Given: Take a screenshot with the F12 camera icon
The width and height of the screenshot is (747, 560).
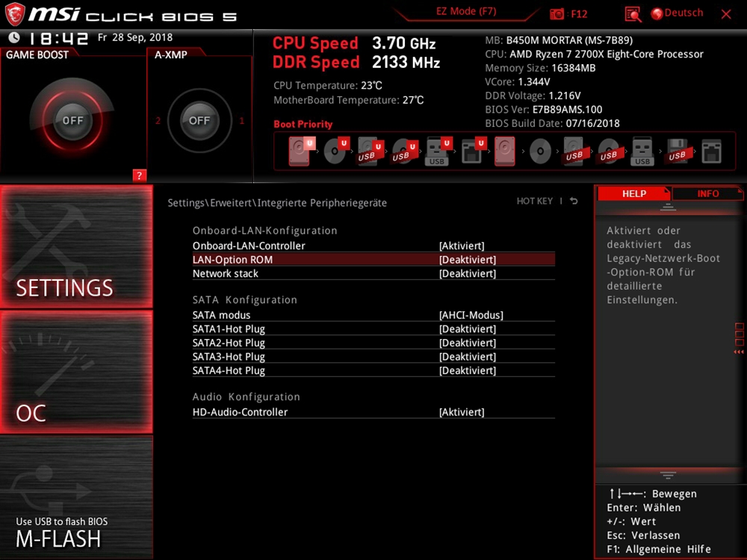Looking at the screenshot, I should [557, 13].
